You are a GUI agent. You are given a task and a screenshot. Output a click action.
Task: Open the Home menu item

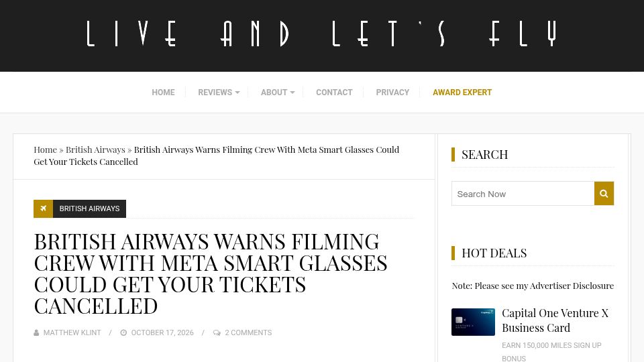163,93
